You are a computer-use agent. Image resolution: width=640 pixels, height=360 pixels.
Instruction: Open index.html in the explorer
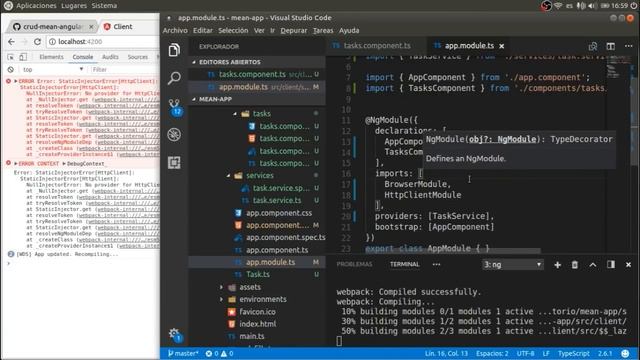258,324
